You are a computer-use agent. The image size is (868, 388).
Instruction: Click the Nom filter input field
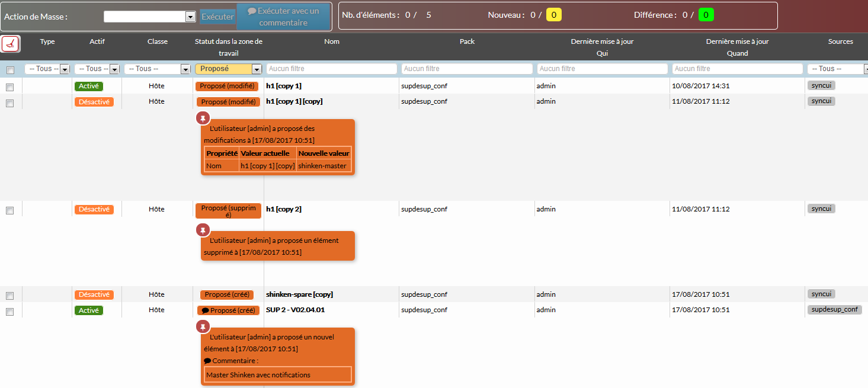click(332, 69)
